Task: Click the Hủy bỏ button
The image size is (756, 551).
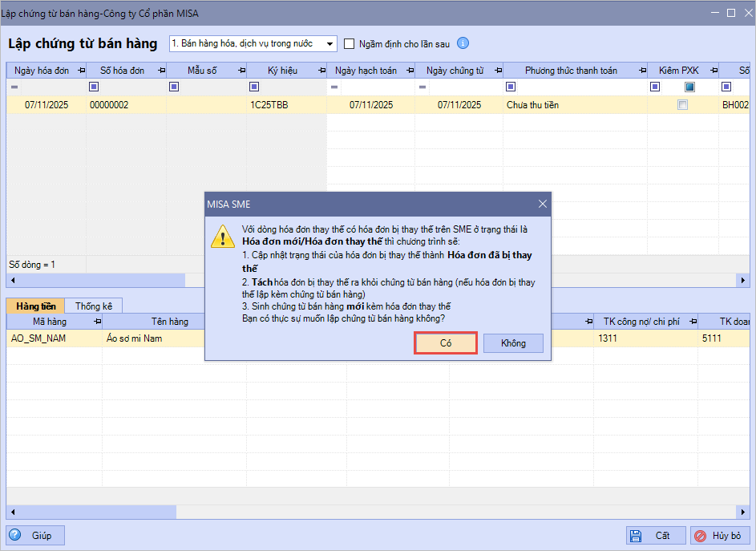Action: tap(720, 536)
